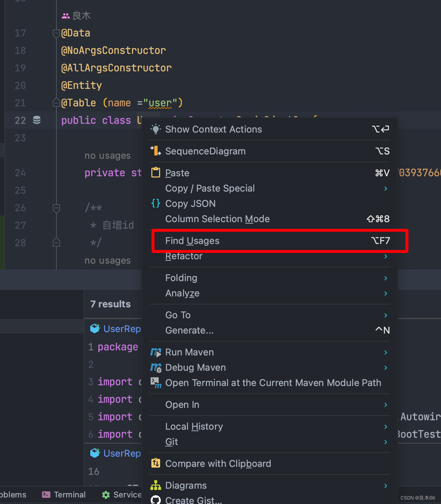Collapse the Javadoc comment fold at line 26
441x504 pixels.
click(x=56, y=208)
